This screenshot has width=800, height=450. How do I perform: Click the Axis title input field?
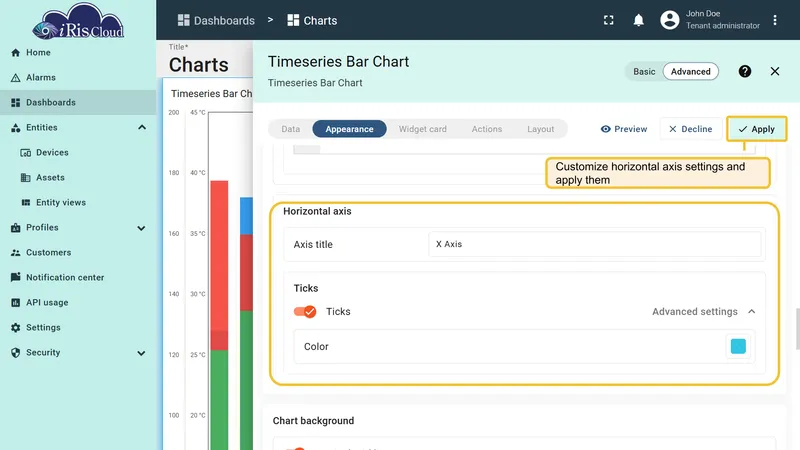coord(594,244)
